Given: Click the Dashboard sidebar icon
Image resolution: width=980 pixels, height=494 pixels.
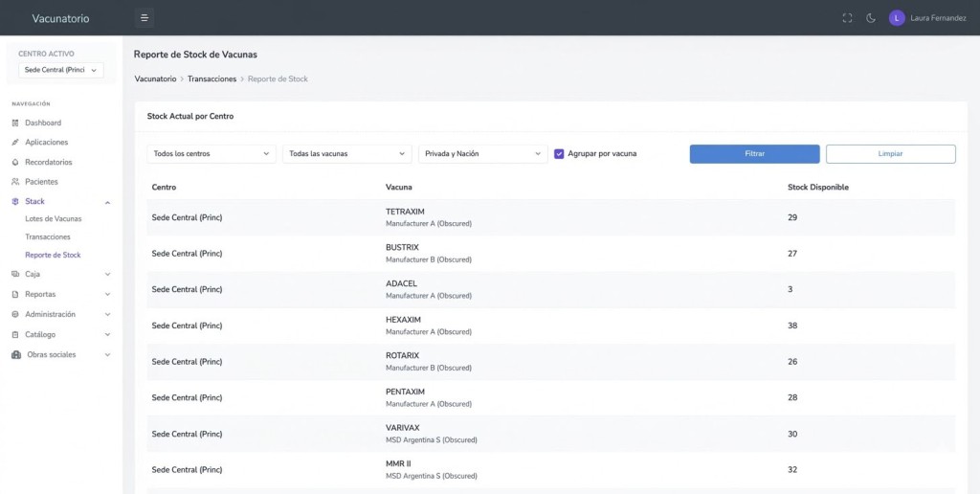Looking at the screenshot, I should coord(15,123).
